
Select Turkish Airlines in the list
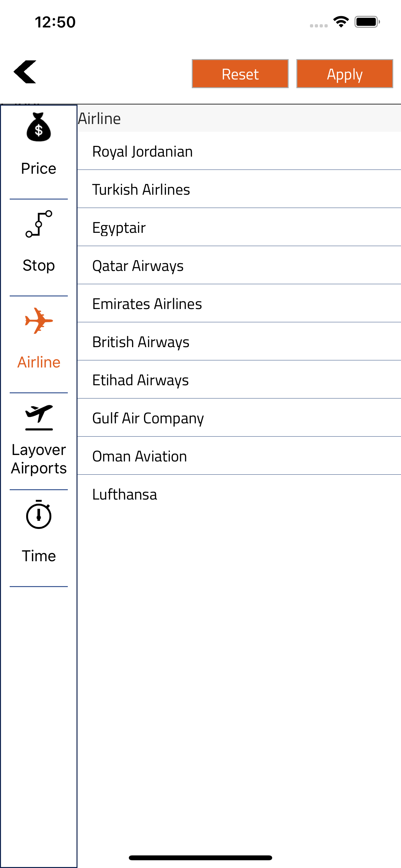click(x=239, y=189)
